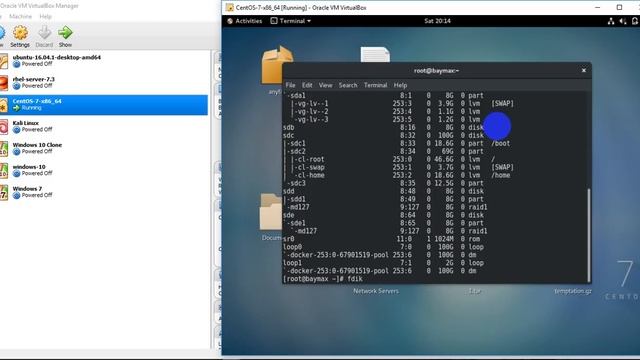Image resolution: width=640 pixels, height=360 pixels.
Task: Click the loop0 line in terminal
Action: (x=383, y=247)
